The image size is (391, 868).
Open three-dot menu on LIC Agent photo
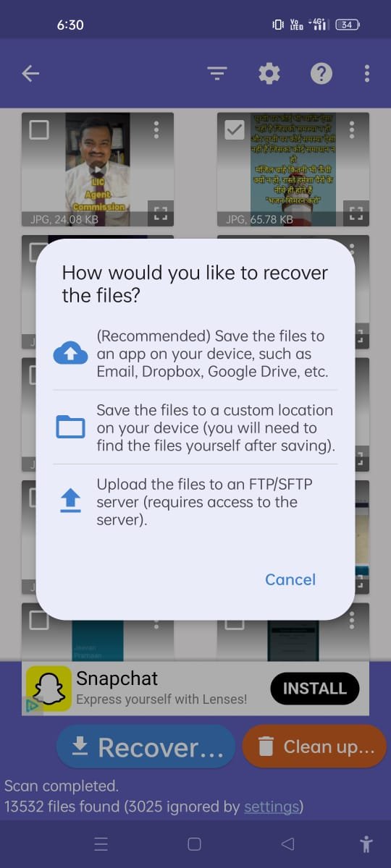click(156, 129)
